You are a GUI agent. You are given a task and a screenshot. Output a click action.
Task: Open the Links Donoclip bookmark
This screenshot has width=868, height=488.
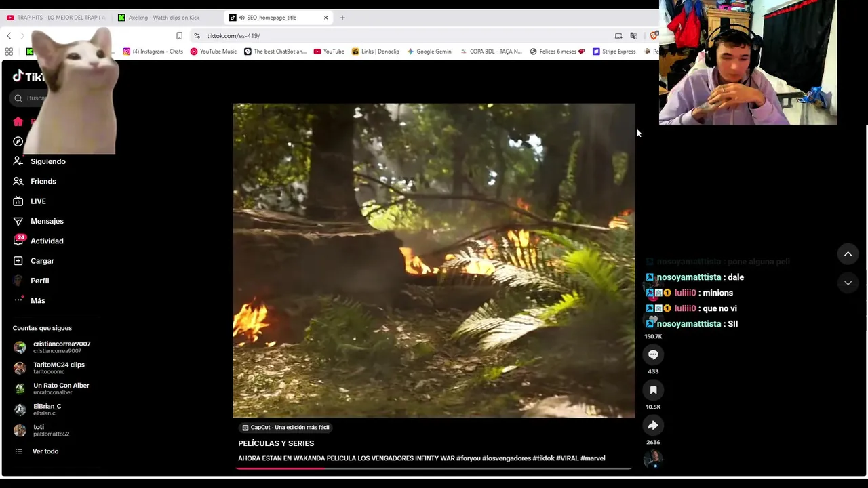(376, 52)
